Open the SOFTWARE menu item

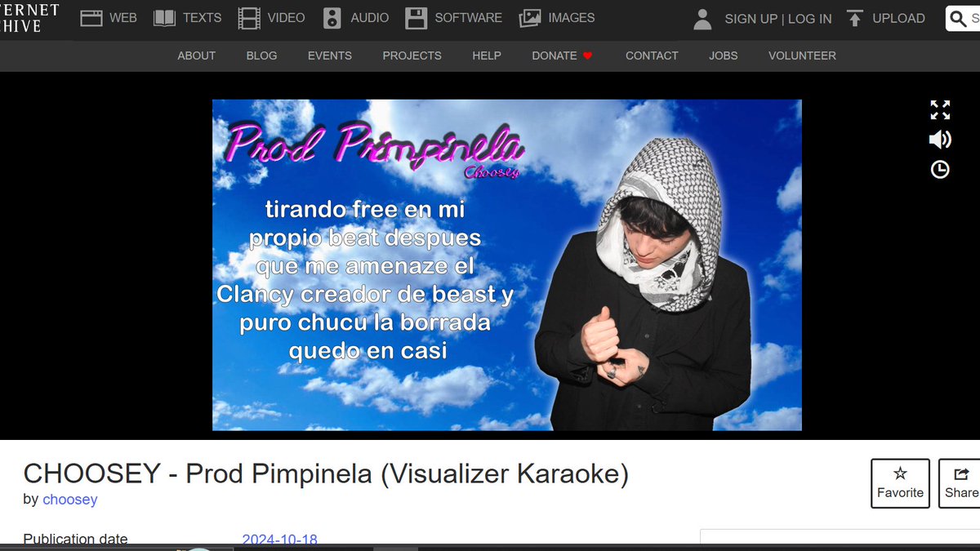pyautogui.click(x=469, y=18)
